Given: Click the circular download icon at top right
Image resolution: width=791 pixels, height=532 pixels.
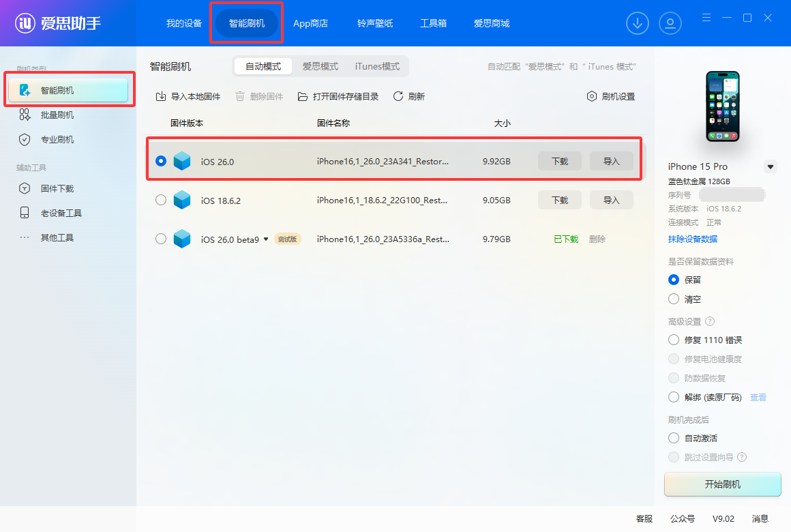Looking at the screenshot, I should (638, 23).
